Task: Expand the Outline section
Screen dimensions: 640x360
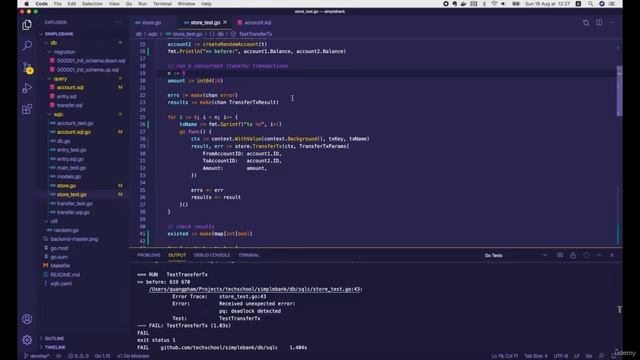Action: (x=54, y=338)
